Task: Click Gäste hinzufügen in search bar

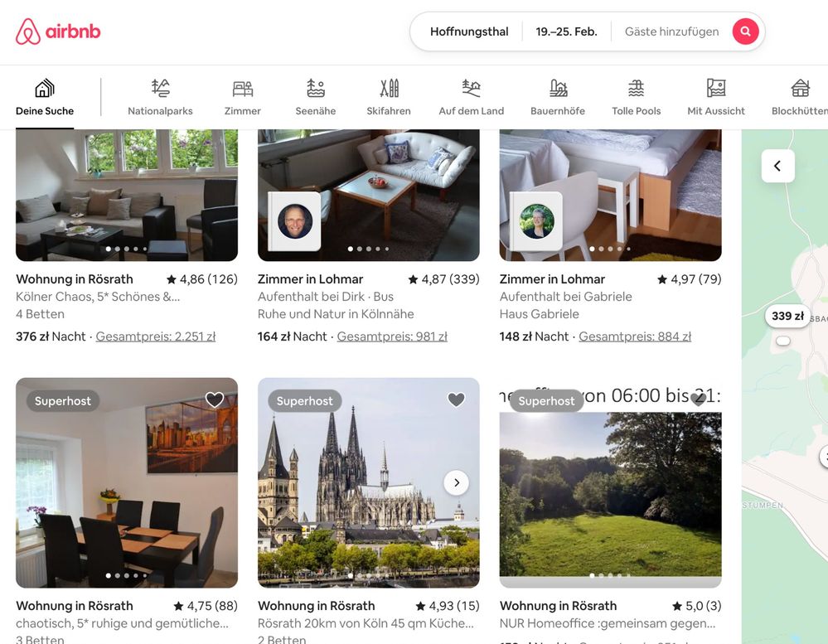Action: pos(671,31)
